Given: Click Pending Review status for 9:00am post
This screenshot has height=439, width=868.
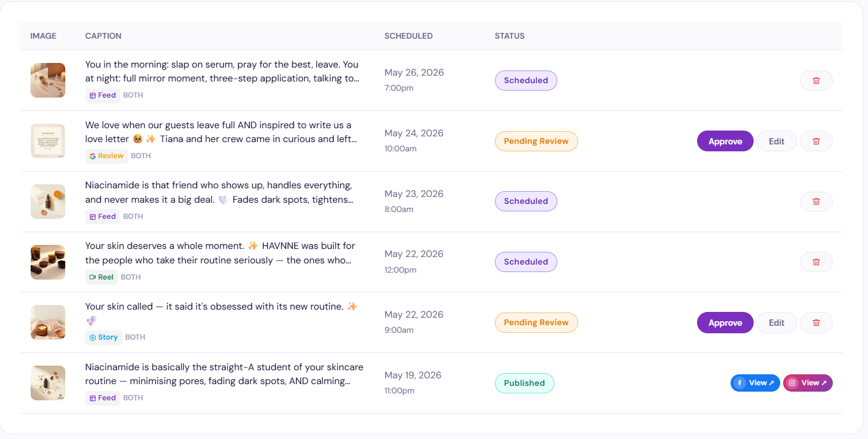Looking at the screenshot, I should [x=537, y=322].
